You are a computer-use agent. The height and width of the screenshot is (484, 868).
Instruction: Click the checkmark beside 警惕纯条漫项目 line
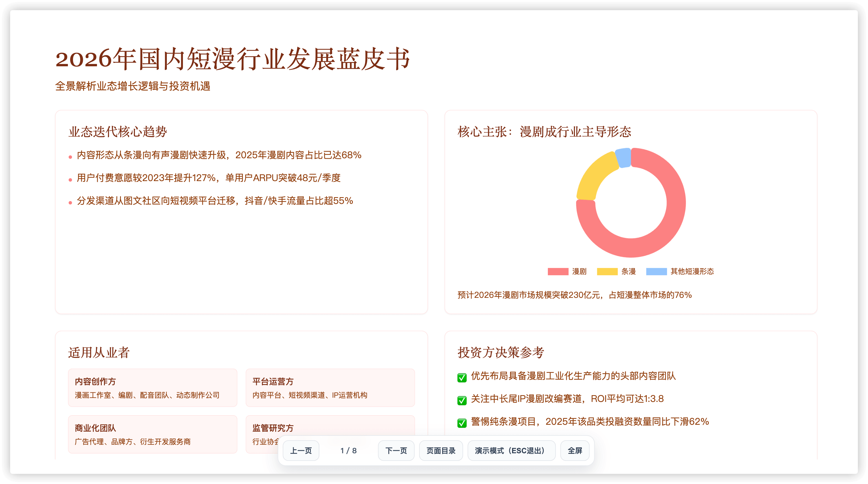click(x=462, y=423)
